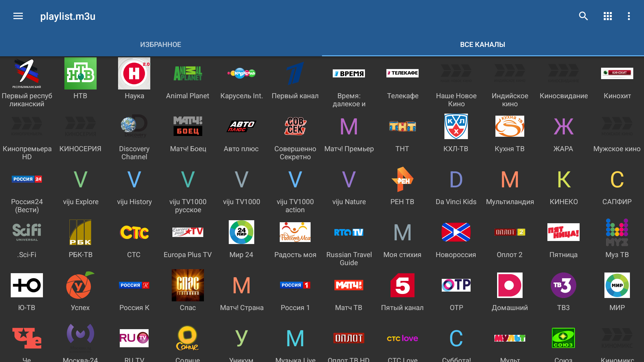644x362 pixels.
Task: Select the ВСЕ КАНАЛЫ tab
Action: coord(482,45)
